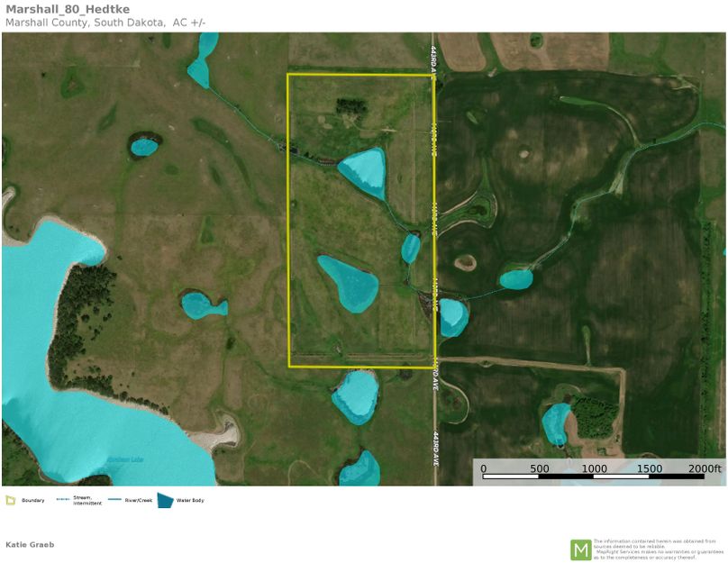Select the River/Creek line symbol
728x563 pixels.
click(116, 500)
